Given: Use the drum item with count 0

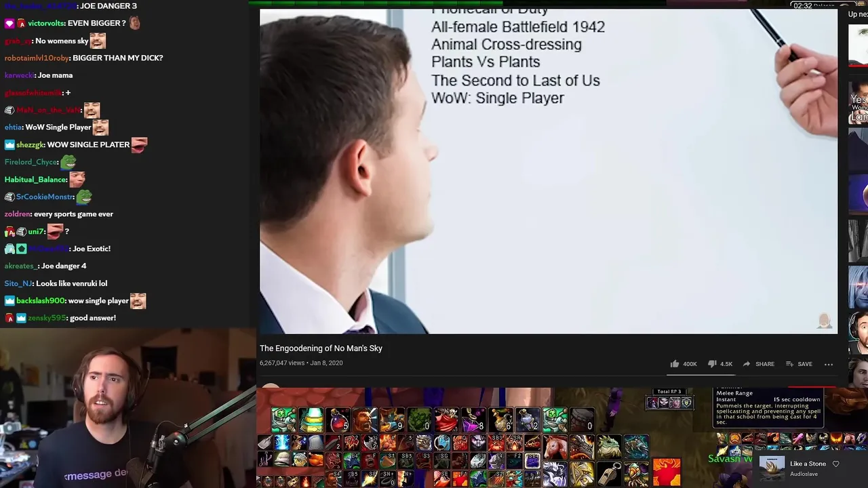Looking at the screenshot, I should click(582, 420).
